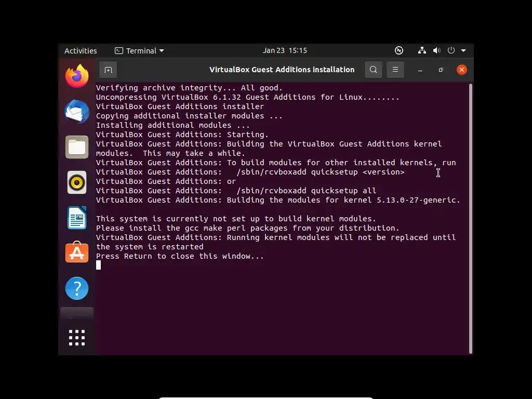Click the kernel '5.13.0-27-generic' text
The height and width of the screenshot is (399, 532).
pos(417,200)
